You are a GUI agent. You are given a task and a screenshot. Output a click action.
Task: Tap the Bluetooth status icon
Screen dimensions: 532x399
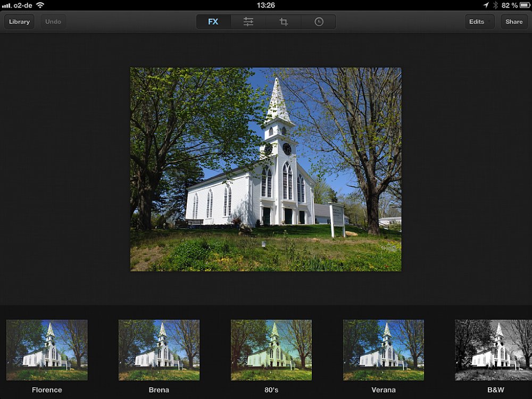[495, 5]
